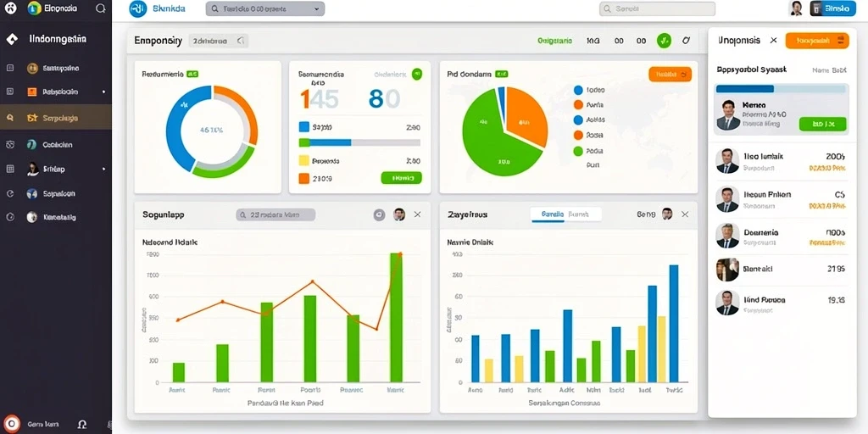Switch to the Bismsh tab in the Zayeitnus card
Viewport: 868px width, 434px height.
(578, 214)
